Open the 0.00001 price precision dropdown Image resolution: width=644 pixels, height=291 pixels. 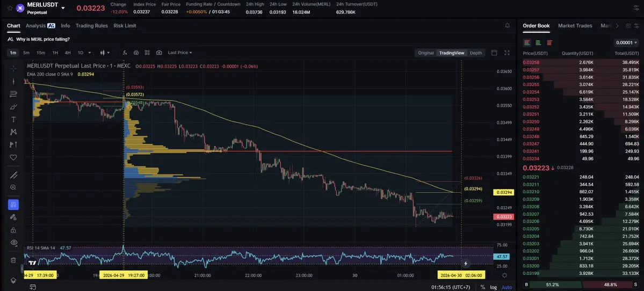pyautogui.click(x=627, y=43)
